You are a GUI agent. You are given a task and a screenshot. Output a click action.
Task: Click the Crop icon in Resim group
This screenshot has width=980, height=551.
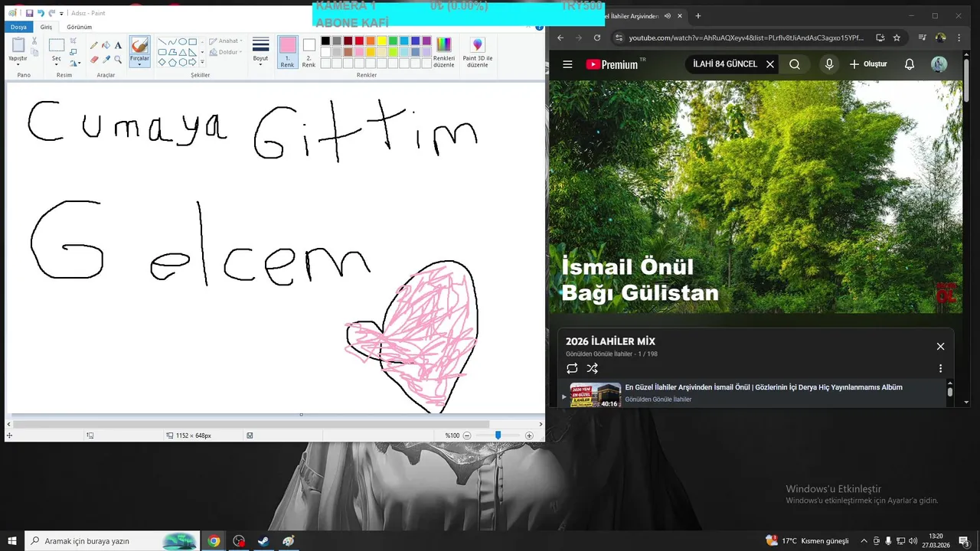[x=73, y=41]
